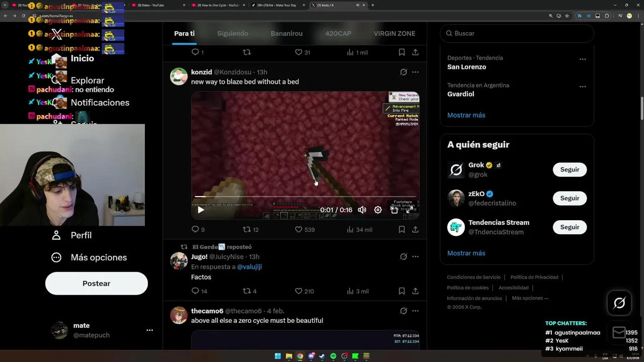This screenshot has width=644, height=362.
Task: Open more options for konzid's post
Action: click(x=415, y=72)
